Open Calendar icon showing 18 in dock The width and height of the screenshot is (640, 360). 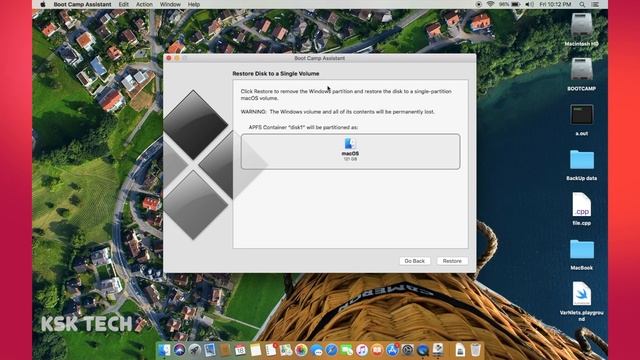pyautogui.click(x=240, y=350)
